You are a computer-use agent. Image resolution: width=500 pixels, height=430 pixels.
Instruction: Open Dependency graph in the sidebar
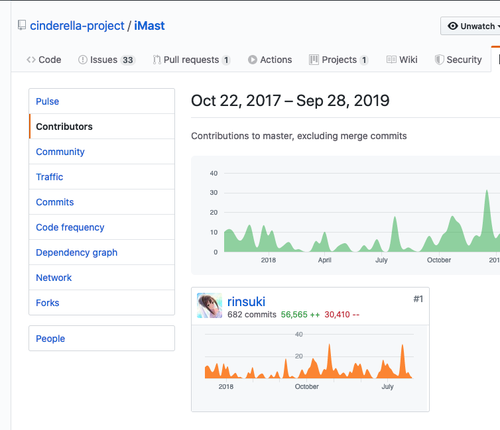(x=102, y=252)
